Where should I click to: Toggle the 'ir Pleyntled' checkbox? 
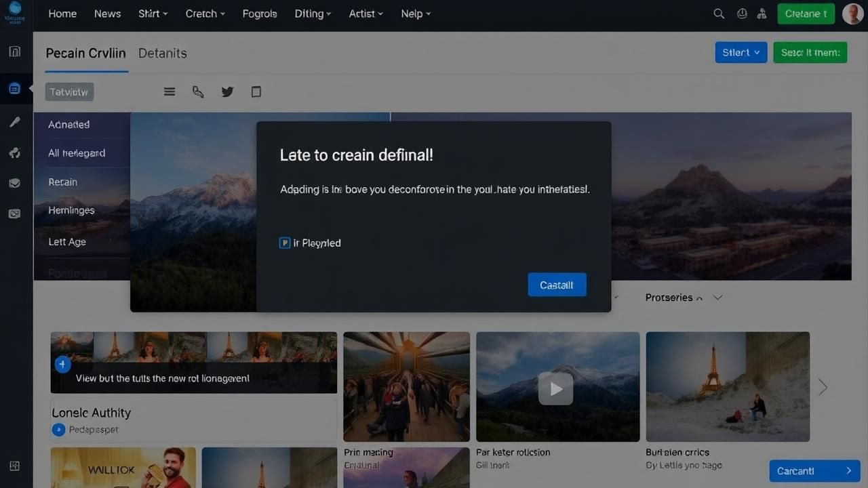coord(285,243)
